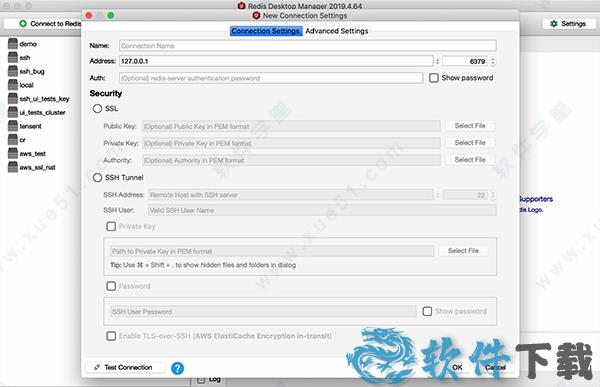Click the aws_ssl_nat server icon

click(13, 167)
